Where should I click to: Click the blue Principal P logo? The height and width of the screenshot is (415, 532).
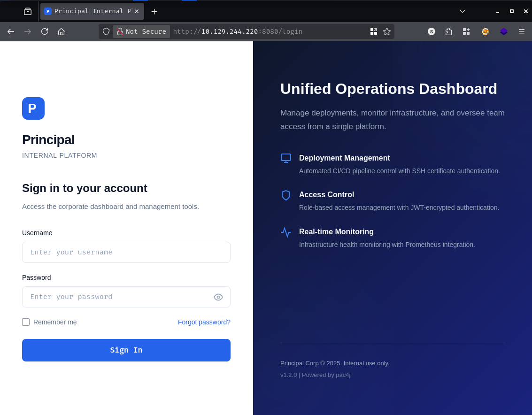[33, 108]
